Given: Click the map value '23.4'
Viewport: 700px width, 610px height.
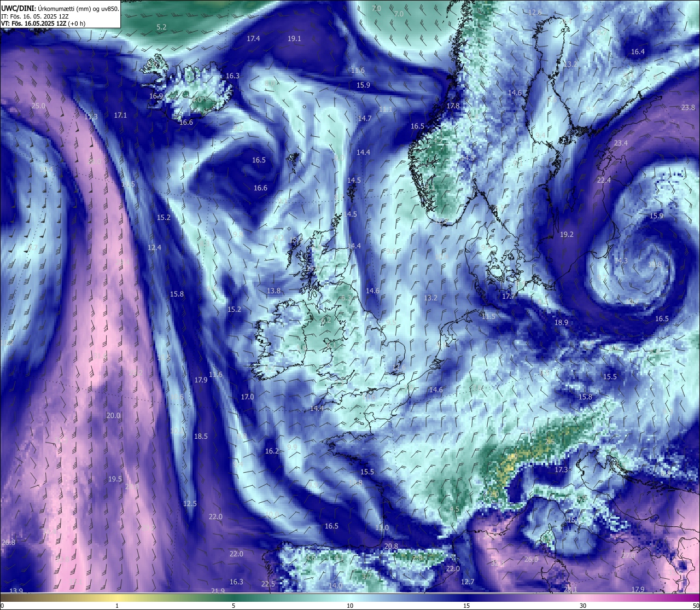Looking at the screenshot, I should (x=621, y=143).
